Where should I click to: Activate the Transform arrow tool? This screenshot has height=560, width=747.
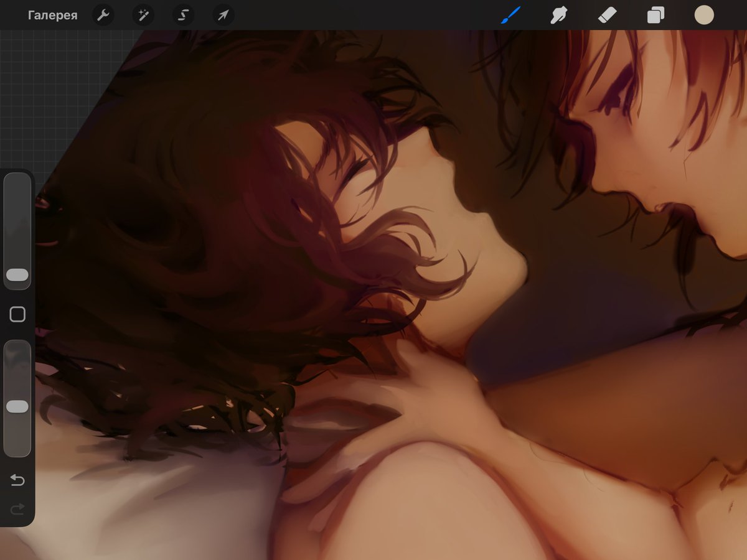point(223,15)
